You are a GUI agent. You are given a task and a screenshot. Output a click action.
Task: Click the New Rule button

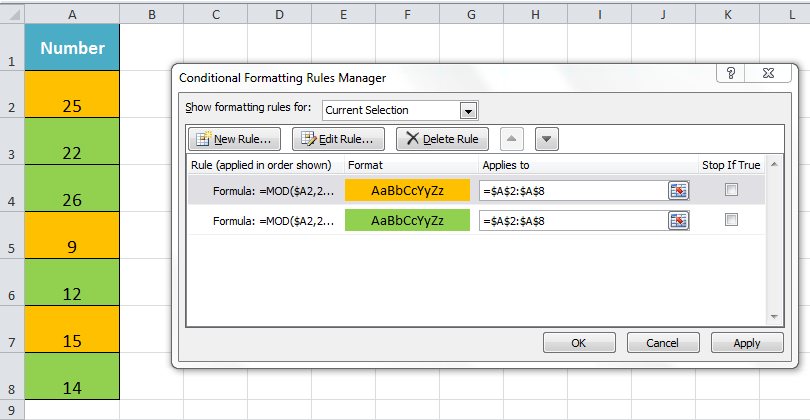point(235,139)
